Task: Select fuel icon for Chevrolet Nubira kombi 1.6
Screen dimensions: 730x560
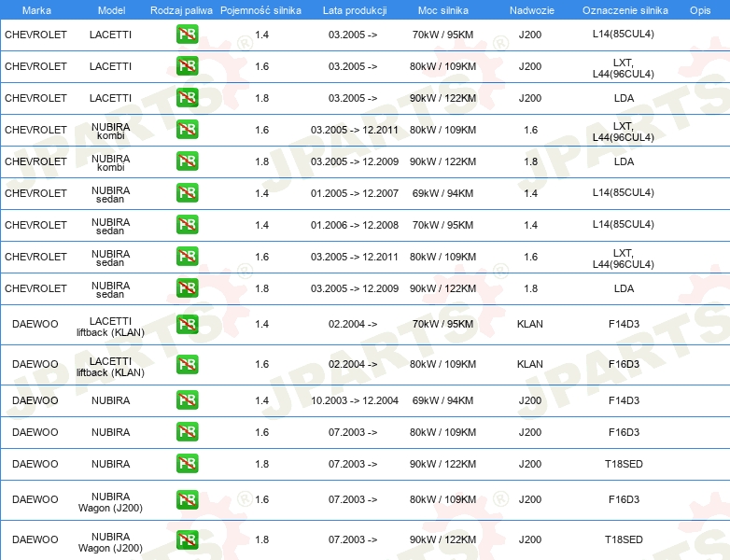Action: tap(187, 130)
